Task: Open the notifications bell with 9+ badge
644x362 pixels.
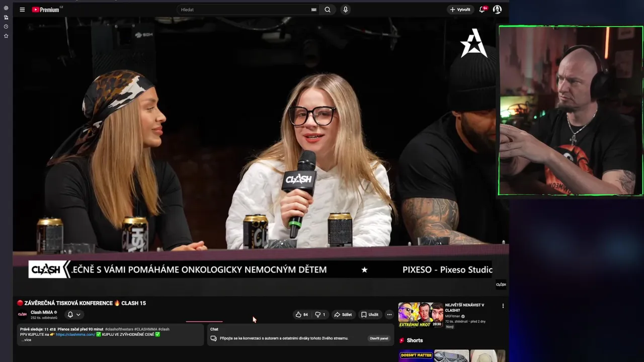Action: pyautogui.click(x=483, y=9)
